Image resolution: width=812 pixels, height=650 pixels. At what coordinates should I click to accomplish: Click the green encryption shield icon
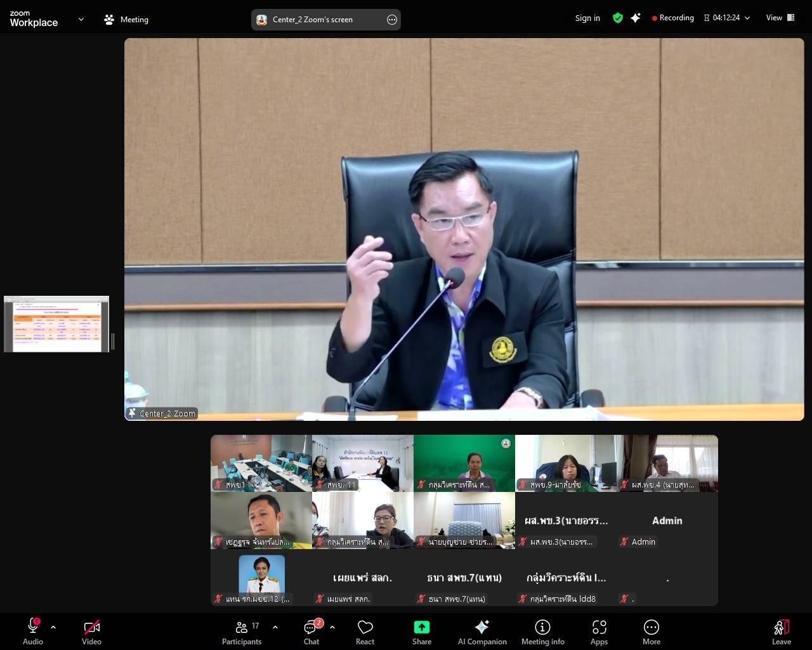(617, 18)
